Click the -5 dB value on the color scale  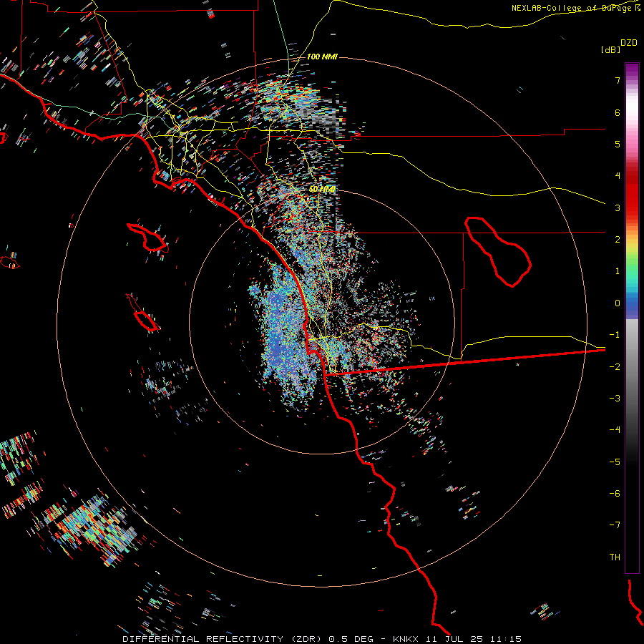(x=615, y=462)
